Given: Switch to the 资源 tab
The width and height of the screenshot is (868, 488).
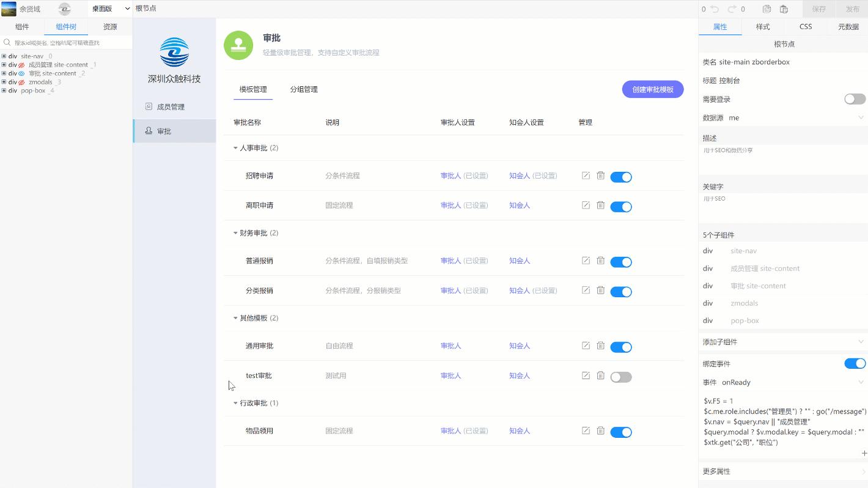Looking at the screenshot, I should pyautogui.click(x=110, y=27).
